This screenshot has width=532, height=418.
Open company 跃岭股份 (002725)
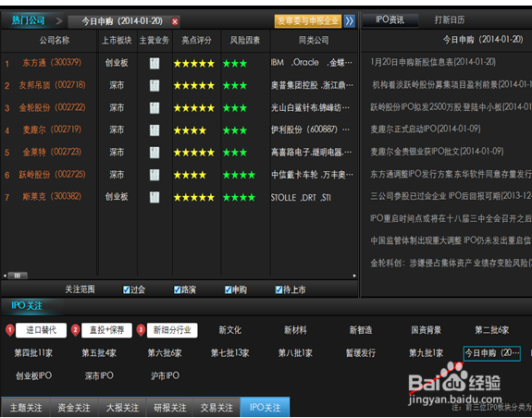click(x=52, y=175)
